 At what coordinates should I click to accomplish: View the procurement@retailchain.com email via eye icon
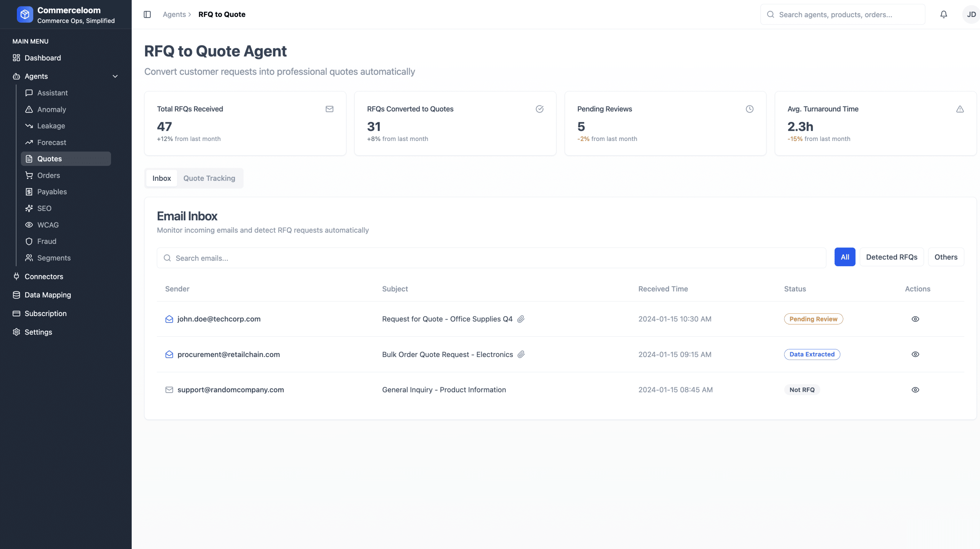(x=915, y=354)
